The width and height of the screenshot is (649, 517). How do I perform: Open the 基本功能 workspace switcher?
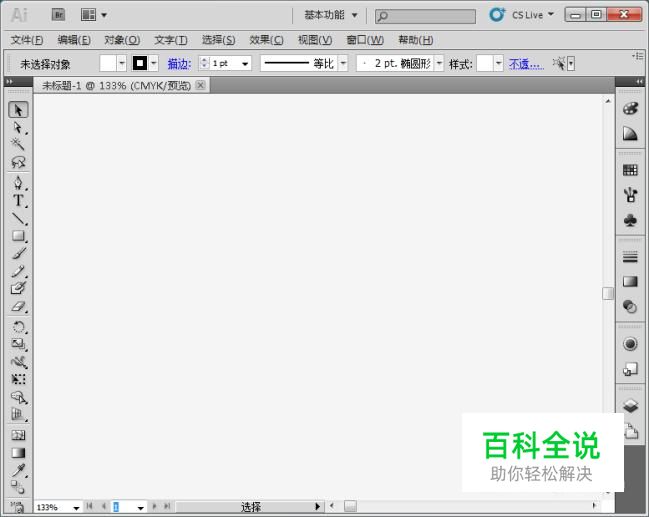[x=330, y=15]
